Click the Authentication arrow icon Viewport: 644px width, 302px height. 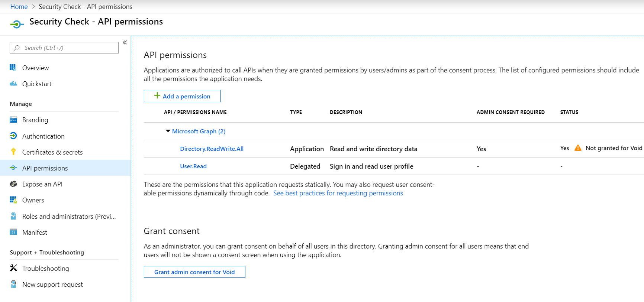(13, 136)
